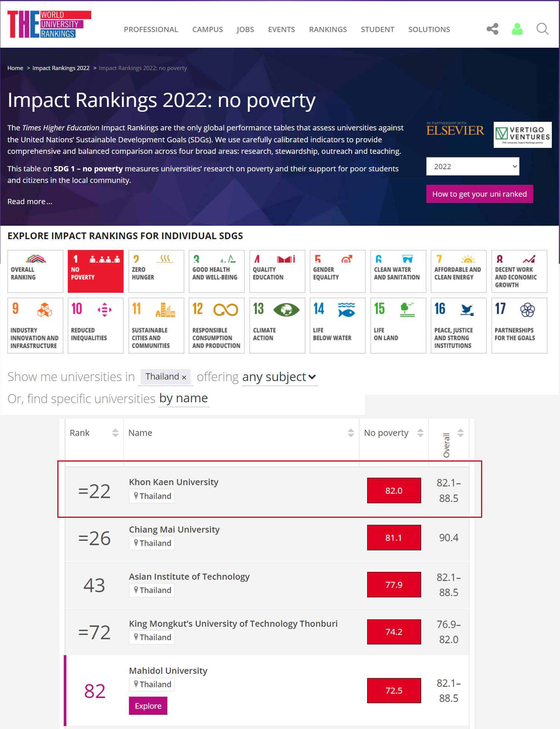Click the share icon in header
560x729 pixels.
[x=492, y=29]
